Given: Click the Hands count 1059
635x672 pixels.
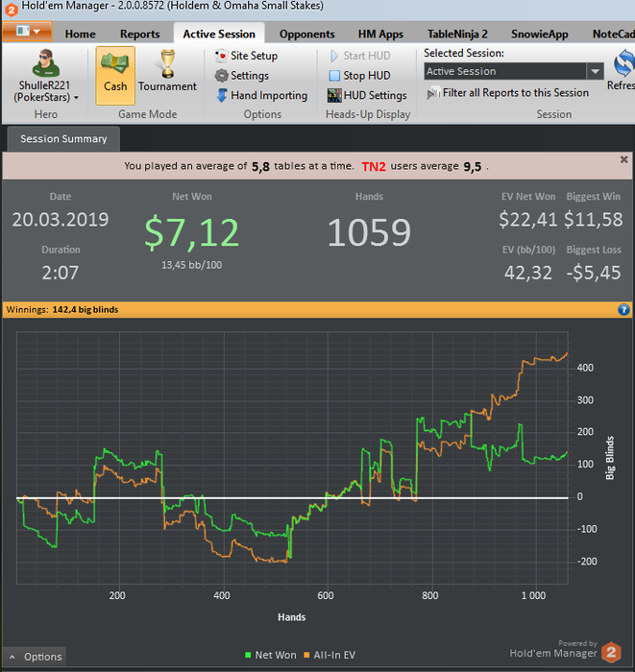Looking at the screenshot, I should pyautogui.click(x=369, y=232).
